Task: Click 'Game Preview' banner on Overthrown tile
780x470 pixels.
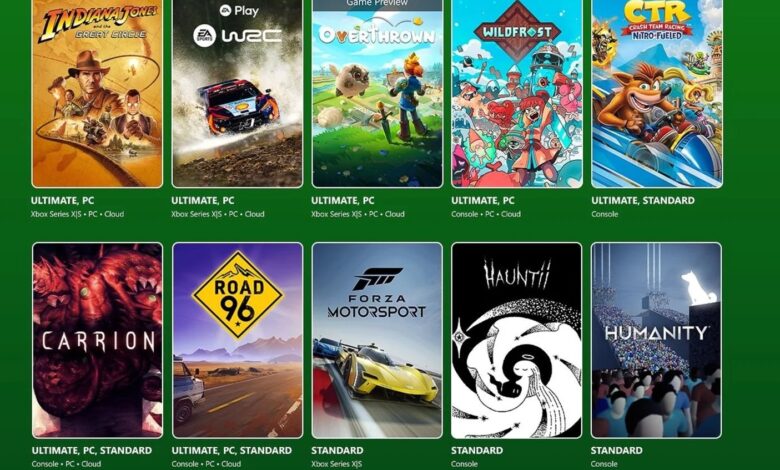Action: 377,4
